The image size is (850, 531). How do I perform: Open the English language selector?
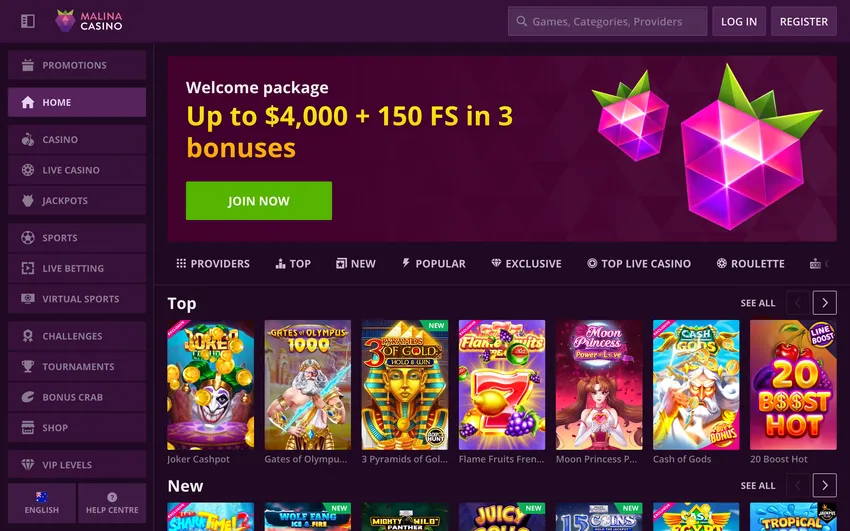tap(42, 503)
